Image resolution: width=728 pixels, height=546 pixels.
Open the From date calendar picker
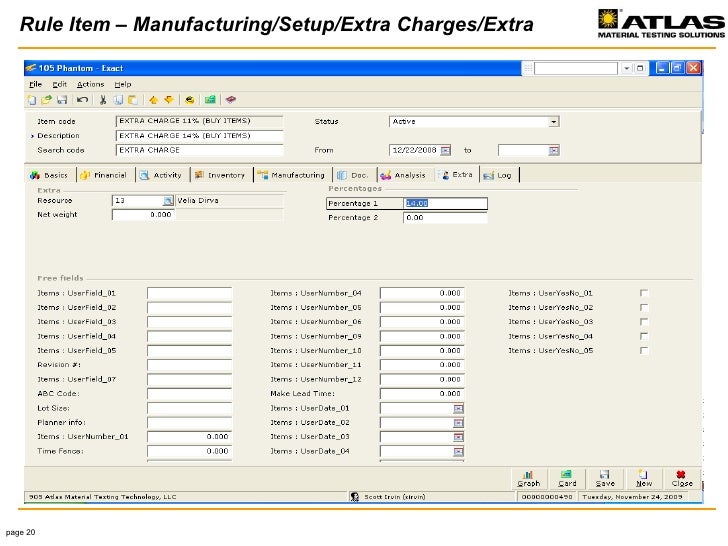point(446,150)
